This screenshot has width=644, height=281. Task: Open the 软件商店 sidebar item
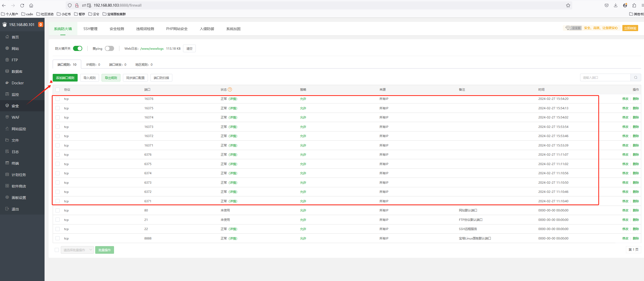(x=22, y=186)
